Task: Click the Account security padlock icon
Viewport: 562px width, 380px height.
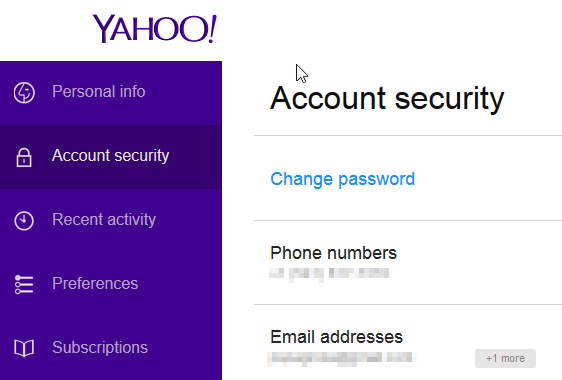Action: [24, 157]
